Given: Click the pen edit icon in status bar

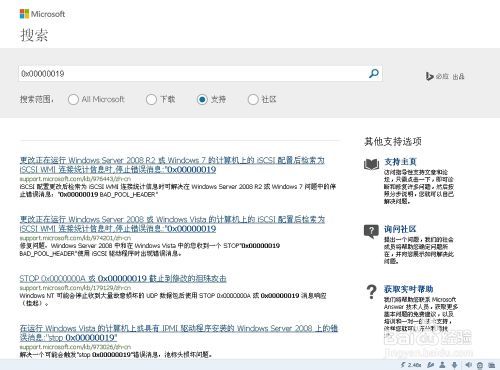Looking at the screenshot, I should tap(431, 365).
